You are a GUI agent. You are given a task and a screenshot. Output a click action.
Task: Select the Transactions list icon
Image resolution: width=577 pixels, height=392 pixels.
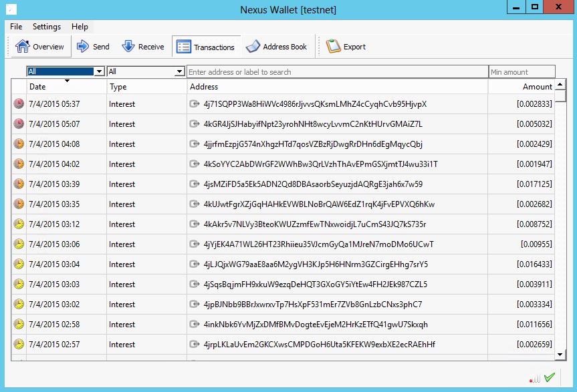pyautogui.click(x=184, y=47)
